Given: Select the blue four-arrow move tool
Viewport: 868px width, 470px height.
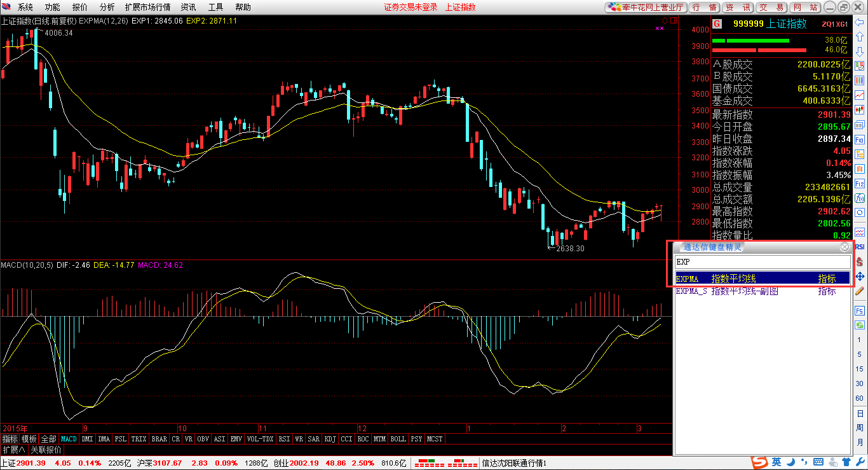Looking at the screenshot, I should tap(860, 276).
